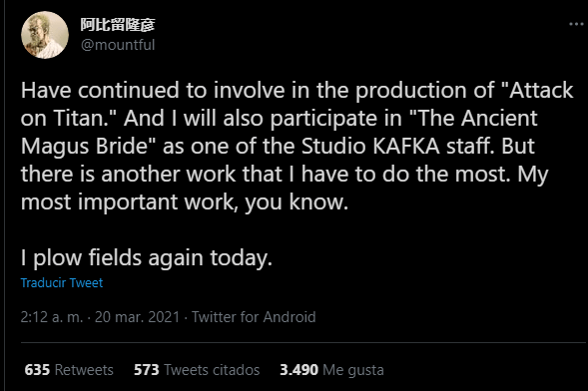Viewport: 588px width, 391px height.
Task: Click the tweet's opening words "Have continued"
Action: 100,91
